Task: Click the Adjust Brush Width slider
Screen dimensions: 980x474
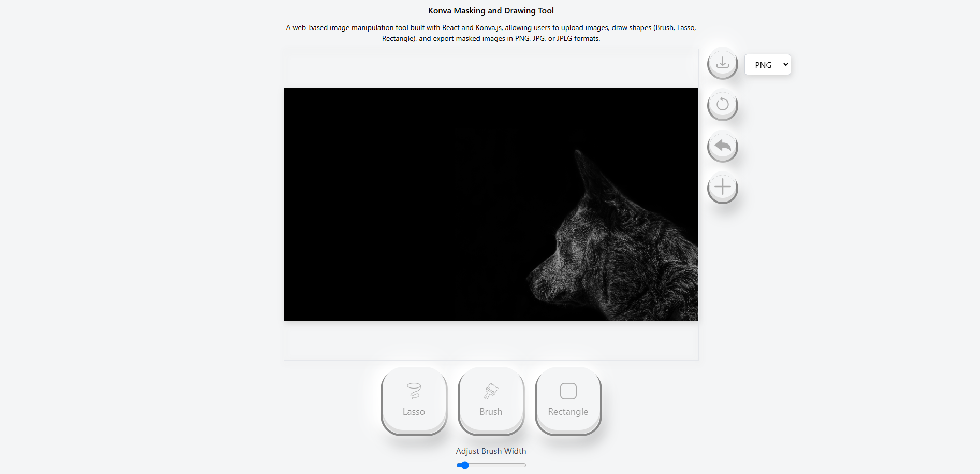Action: (x=491, y=465)
